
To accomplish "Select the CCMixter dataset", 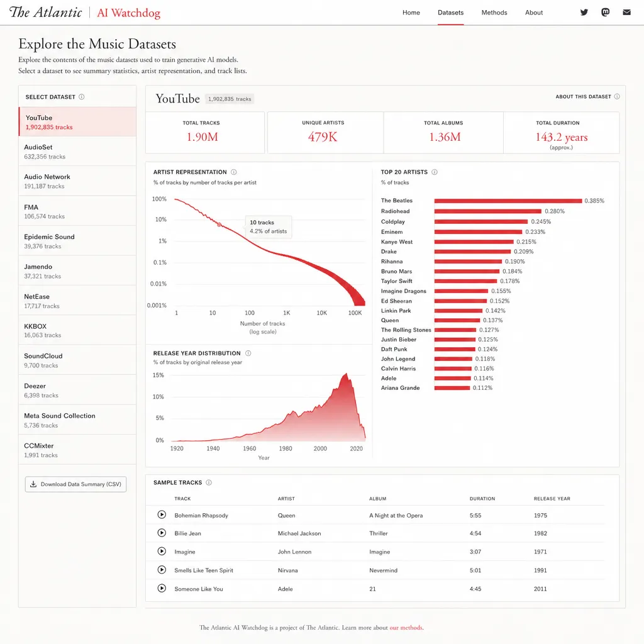I will click(x=77, y=450).
